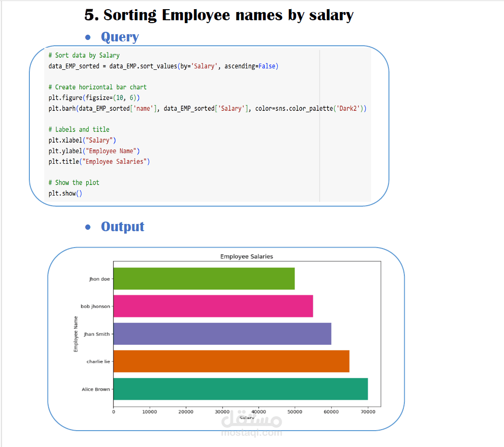504x447 pixels.
Task: Click the comment '# Create horizontal bar chart'
Action: click(x=97, y=87)
